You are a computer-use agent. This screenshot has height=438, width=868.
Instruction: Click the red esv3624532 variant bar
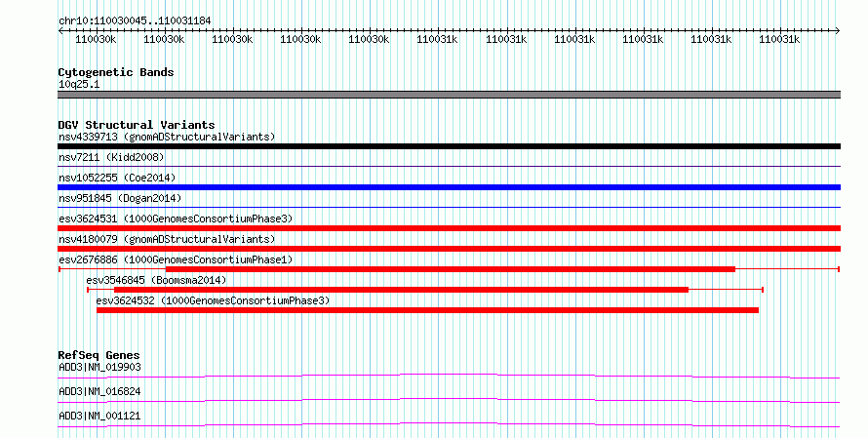427,310
